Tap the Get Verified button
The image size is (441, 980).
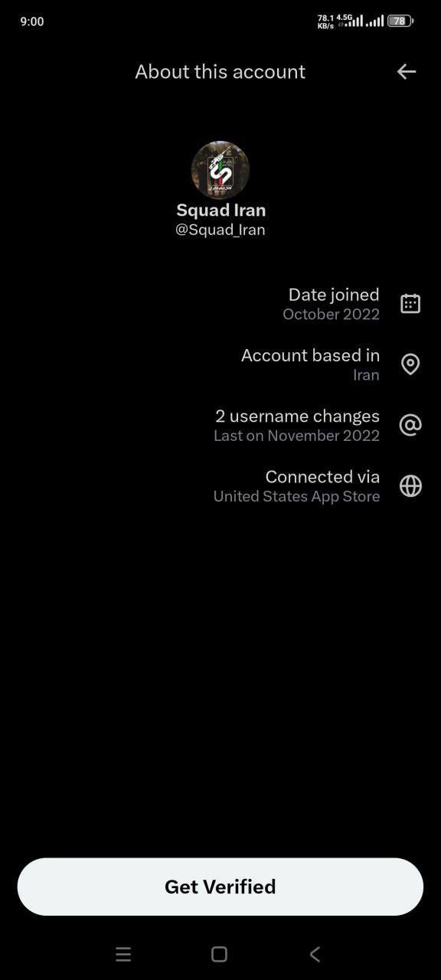pyautogui.click(x=220, y=887)
